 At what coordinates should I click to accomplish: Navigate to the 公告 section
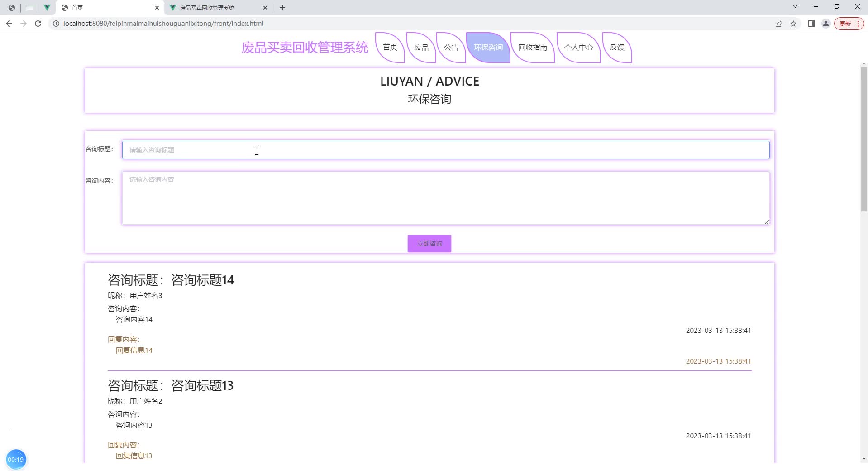tap(450, 47)
